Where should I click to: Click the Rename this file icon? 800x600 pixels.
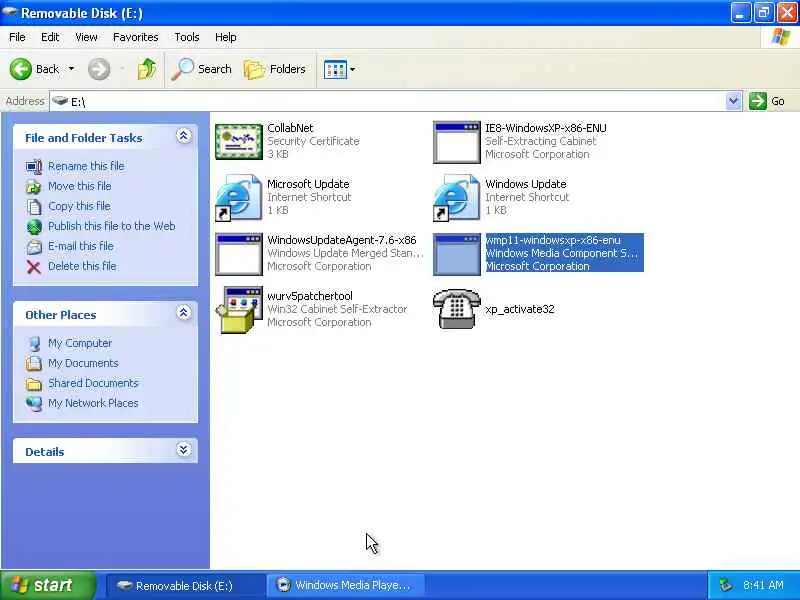[x=34, y=166]
